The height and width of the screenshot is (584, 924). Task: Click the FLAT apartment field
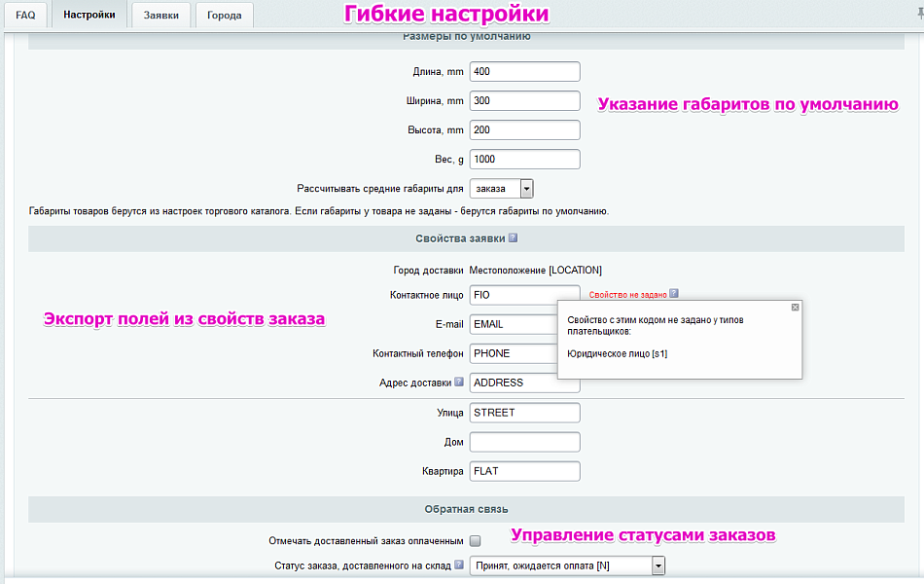[524, 470]
